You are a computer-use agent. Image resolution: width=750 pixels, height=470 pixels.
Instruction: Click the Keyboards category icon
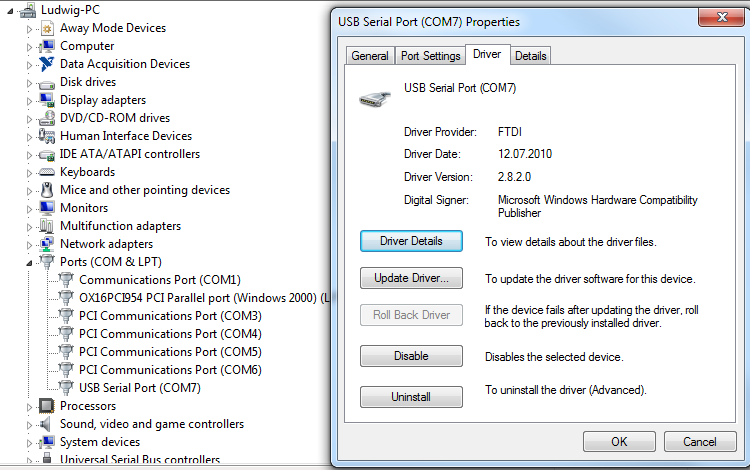[x=46, y=172]
